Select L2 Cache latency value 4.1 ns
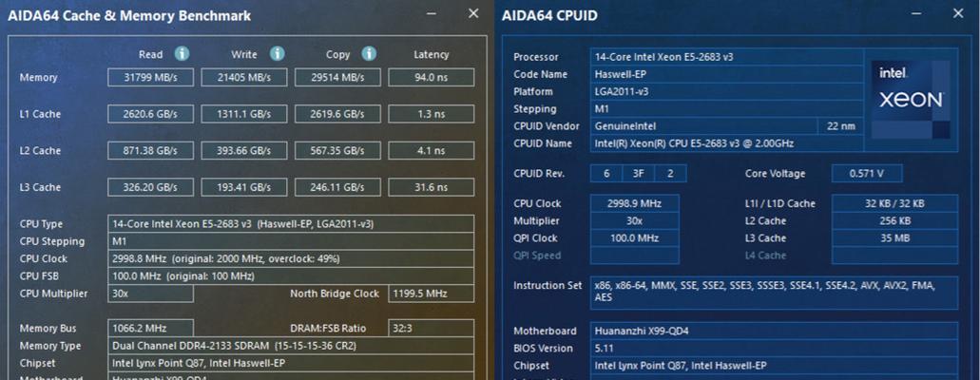 [x=432, y=151]
